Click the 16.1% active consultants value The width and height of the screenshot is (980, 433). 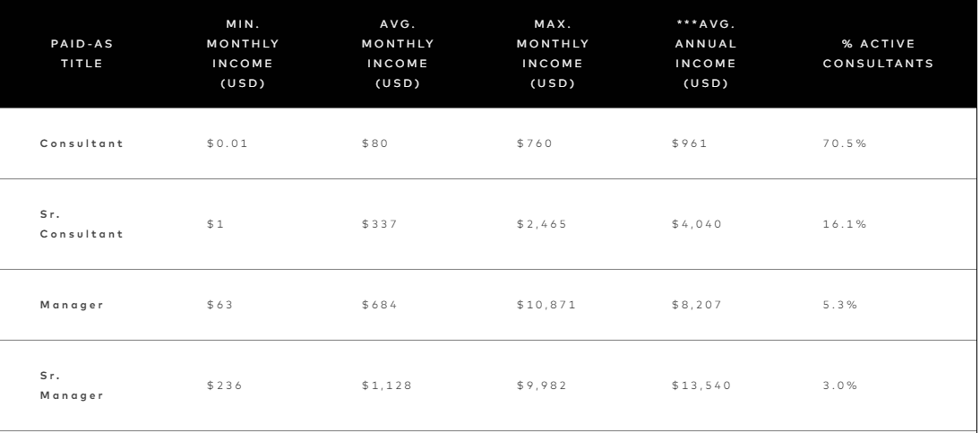[845, 224]
